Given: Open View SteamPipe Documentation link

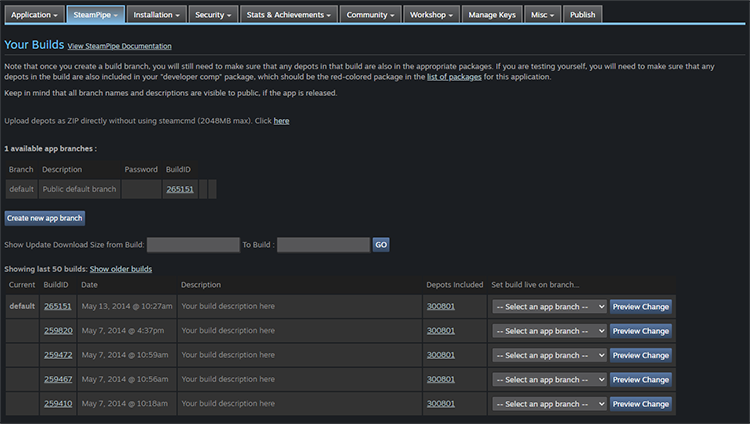Looking at the screenshot, I should click(x=119, y=46).
